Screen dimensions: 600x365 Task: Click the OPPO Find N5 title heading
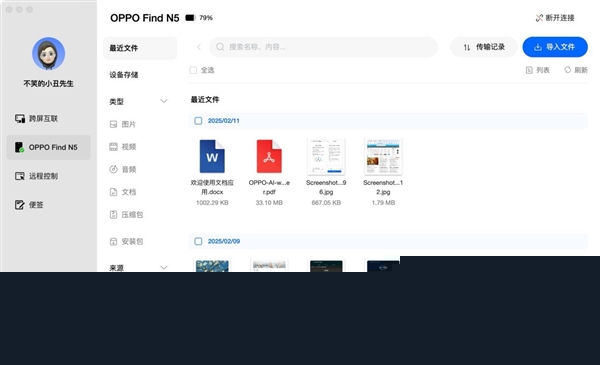coord(145,18)
